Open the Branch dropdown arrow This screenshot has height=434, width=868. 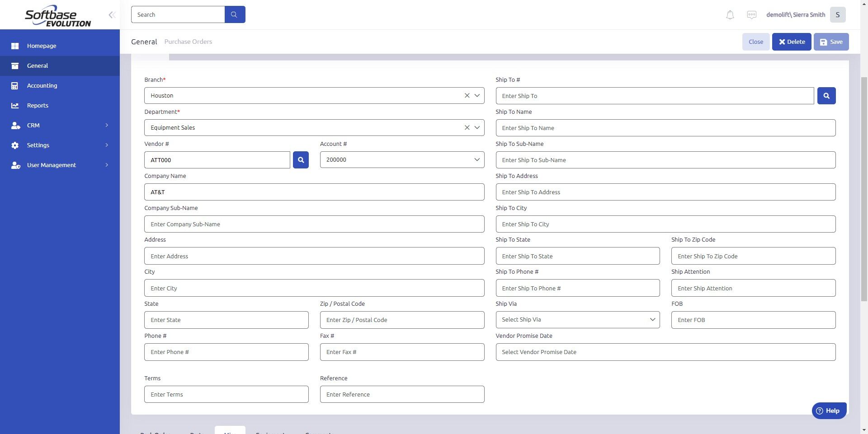pos(477,95)
